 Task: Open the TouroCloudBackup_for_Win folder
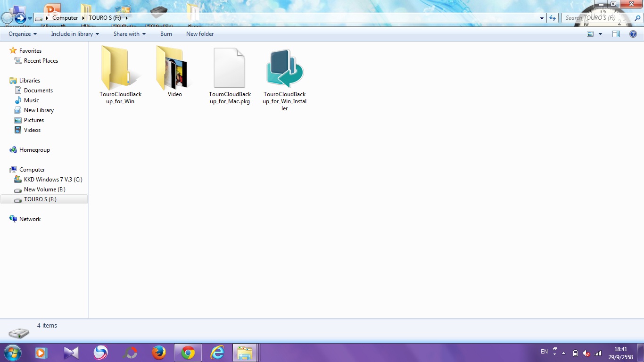click(x=121, y=75)
